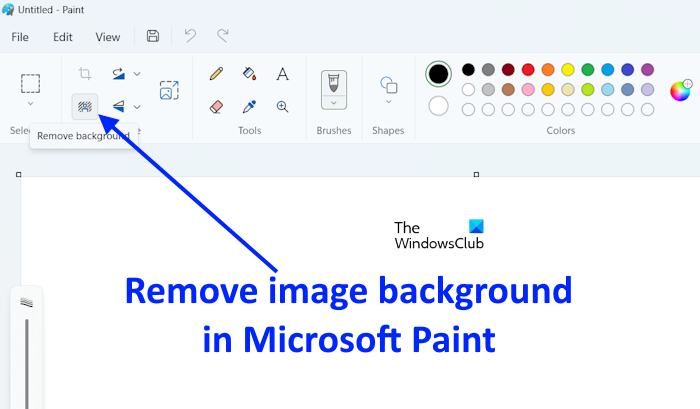Pick the light gray palette color
This screenshot has height=409, width=700.
pos(488,90)
